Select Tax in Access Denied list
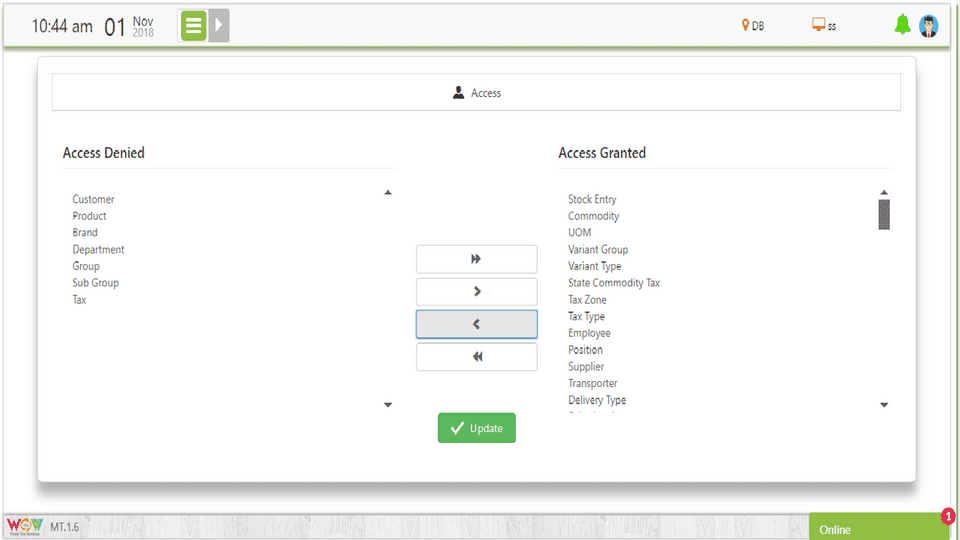The width and height of the screenshot is (960, 540). 80,299
